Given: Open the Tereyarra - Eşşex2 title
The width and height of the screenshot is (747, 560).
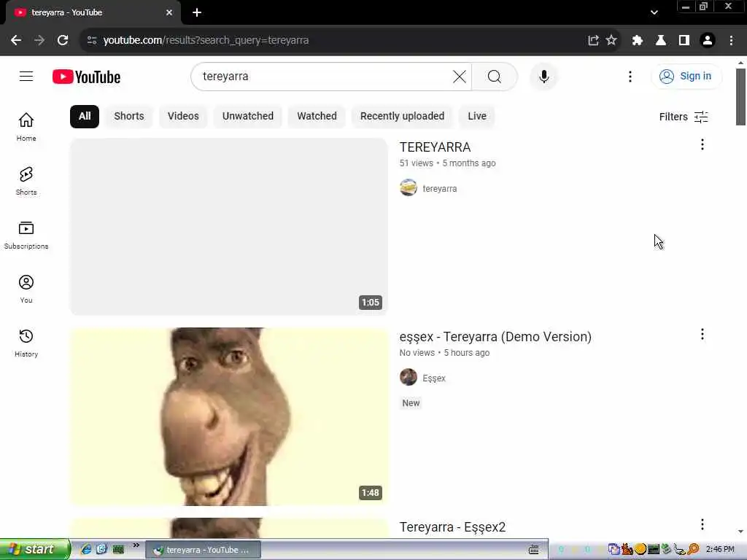Looking at the screenshot, I should tap(452, 527).
